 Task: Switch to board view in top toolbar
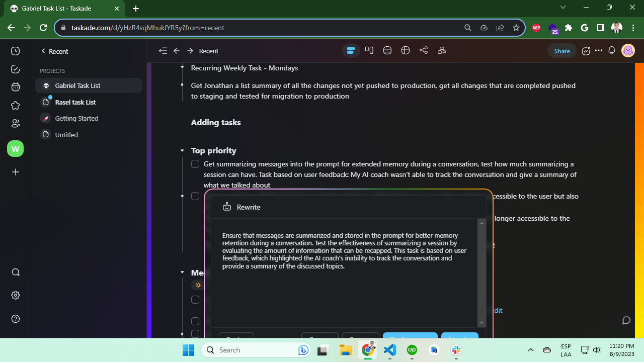(369, 50)
